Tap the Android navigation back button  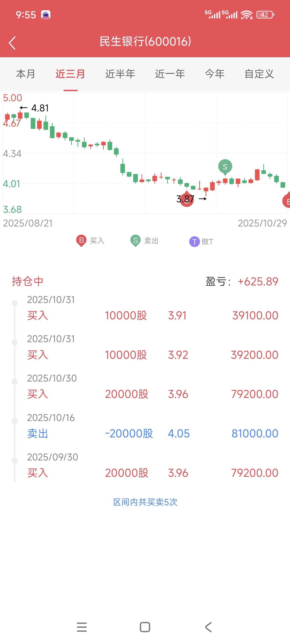pyautogui.click(x=208, y=627)
